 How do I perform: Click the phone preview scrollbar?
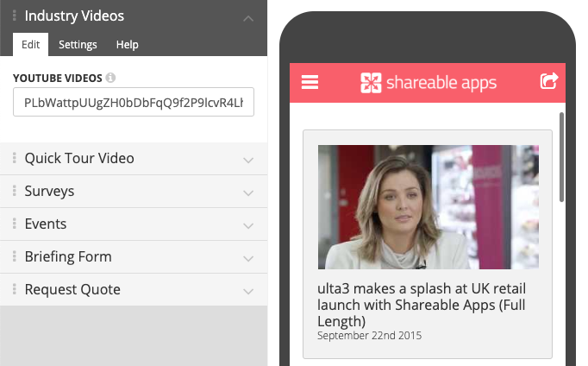pos(561,157)
